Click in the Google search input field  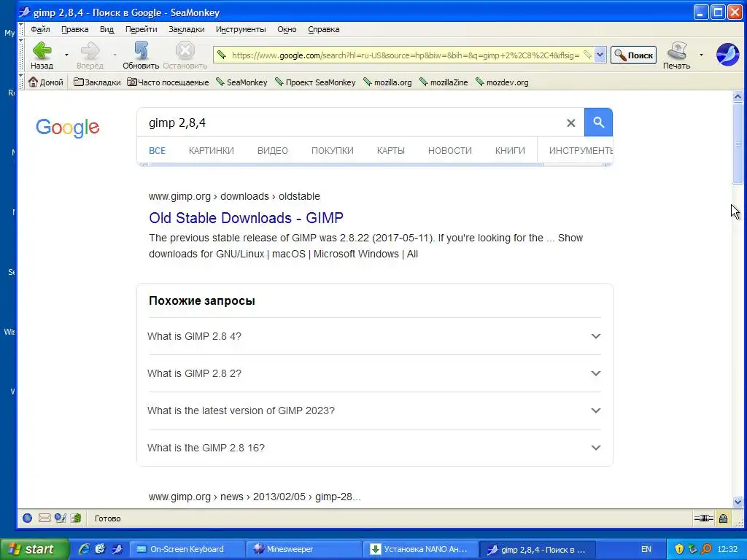coord(352,122)
